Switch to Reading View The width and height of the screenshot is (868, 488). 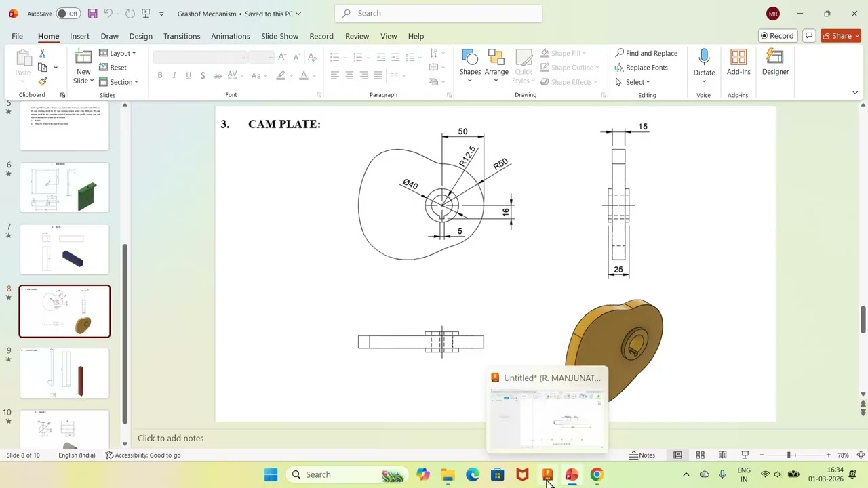722,455
